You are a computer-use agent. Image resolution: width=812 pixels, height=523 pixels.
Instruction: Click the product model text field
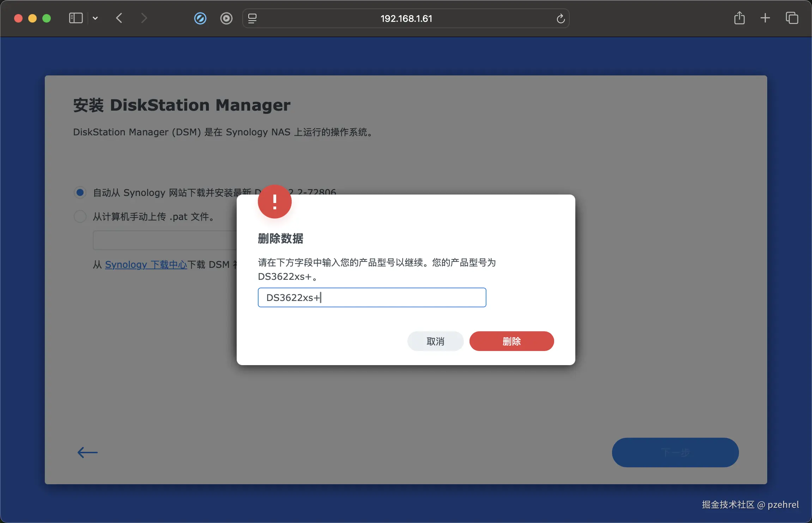pos(372,297)
